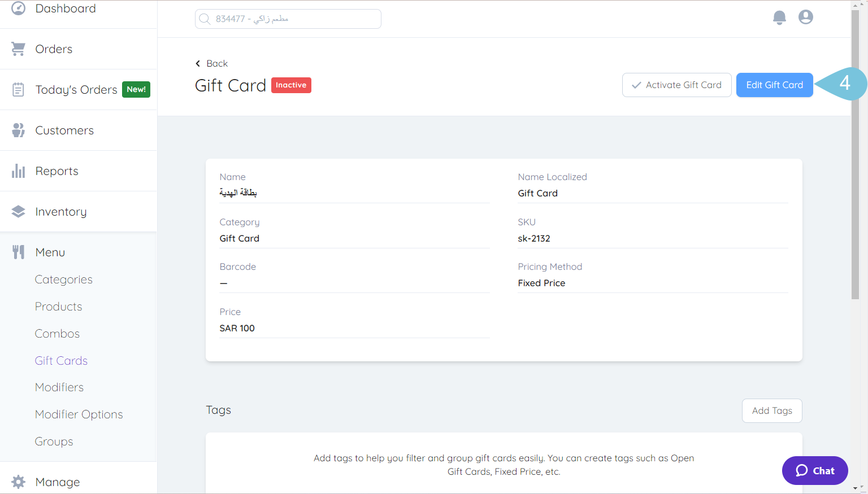Click Activate Gift Card button

click(x=677, y=85)
